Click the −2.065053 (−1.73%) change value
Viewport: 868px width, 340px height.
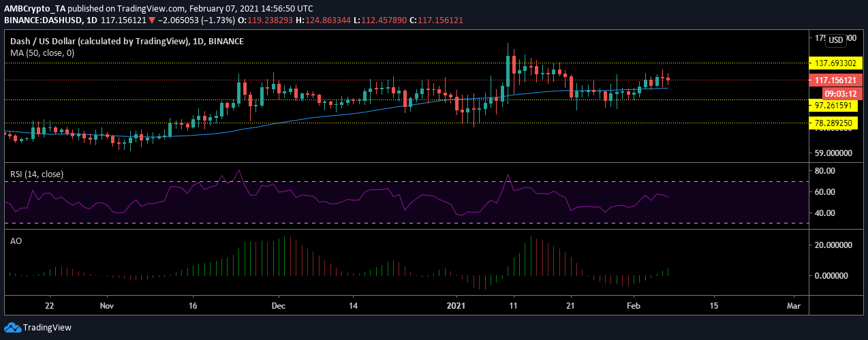click(x=195, y=20)
